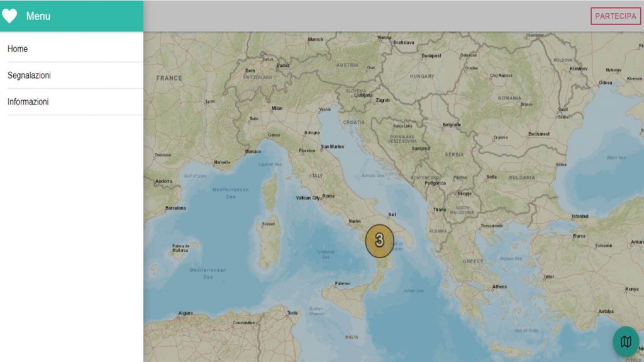Screen dimensions: 644x362
Task: Click Palermo on the Sicily map area
Action: [x=343, y=283]
